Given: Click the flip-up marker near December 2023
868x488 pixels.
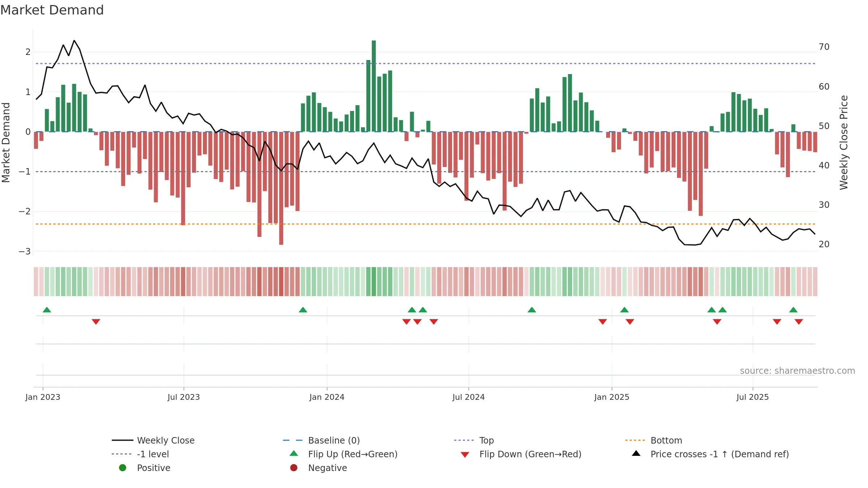Looking at the screenshot, I should tap(303, 310).
